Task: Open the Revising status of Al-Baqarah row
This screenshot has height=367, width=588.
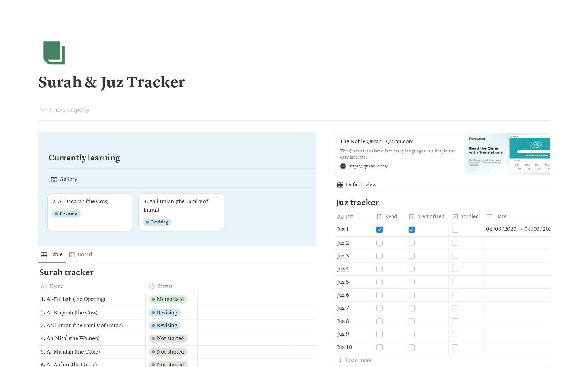Action: (x=165, y=313)
